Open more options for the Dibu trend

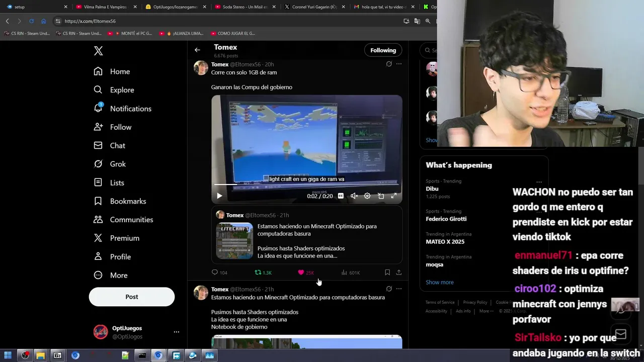[x=539, y=182]
